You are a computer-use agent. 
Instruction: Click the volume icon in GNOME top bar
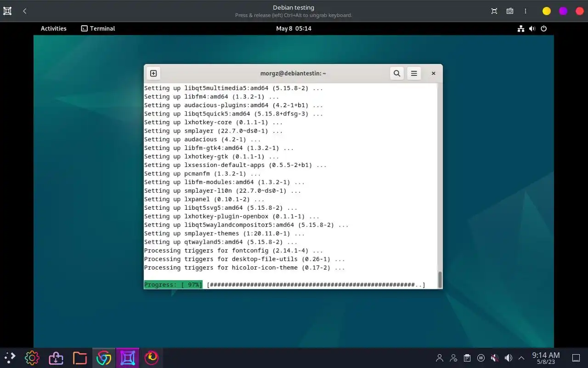tap(532, 29)
